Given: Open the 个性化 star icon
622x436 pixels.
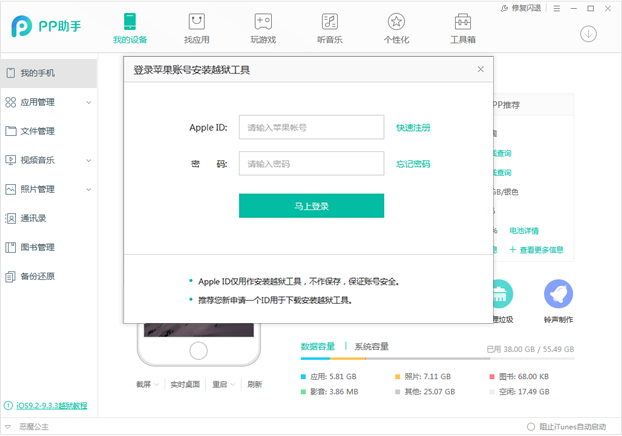Looking at the screenshot, I should click(x=396, y=22).
